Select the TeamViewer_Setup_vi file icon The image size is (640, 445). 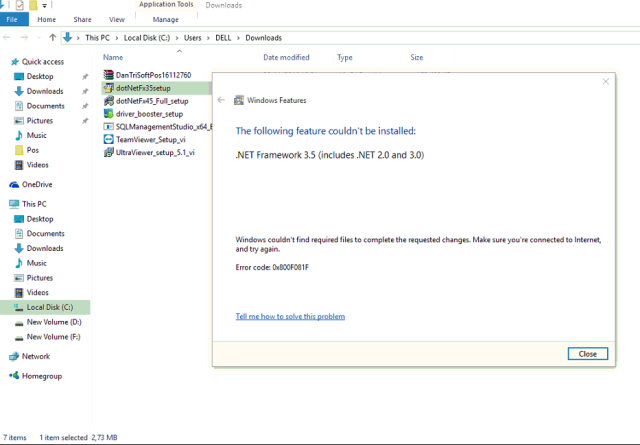click(x=108, y=140)
